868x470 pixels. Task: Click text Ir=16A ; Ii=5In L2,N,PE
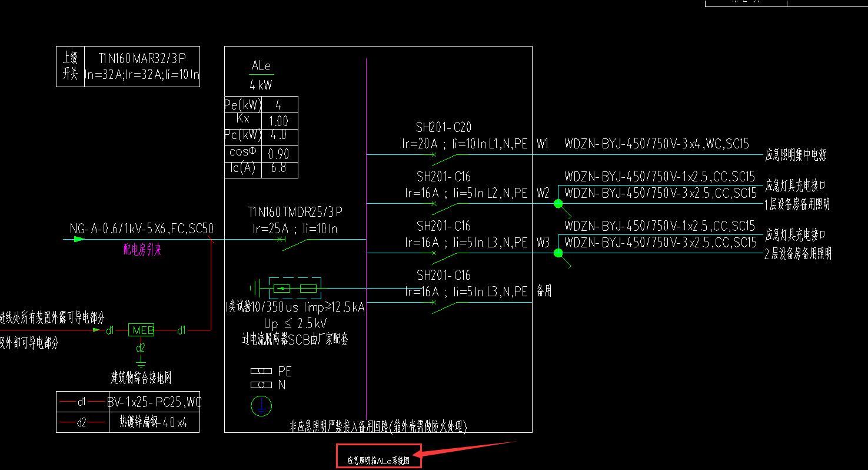coord(465,193)
